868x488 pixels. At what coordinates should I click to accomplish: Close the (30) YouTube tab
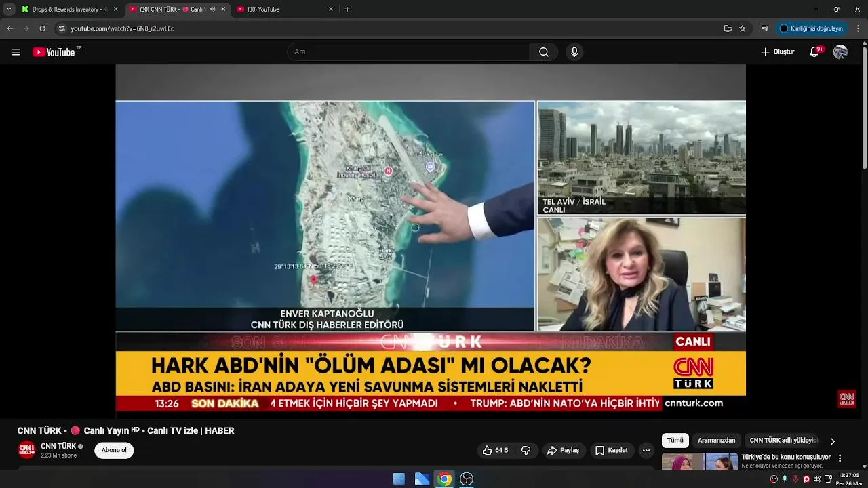pyautogui.click(x=331, y=9)
